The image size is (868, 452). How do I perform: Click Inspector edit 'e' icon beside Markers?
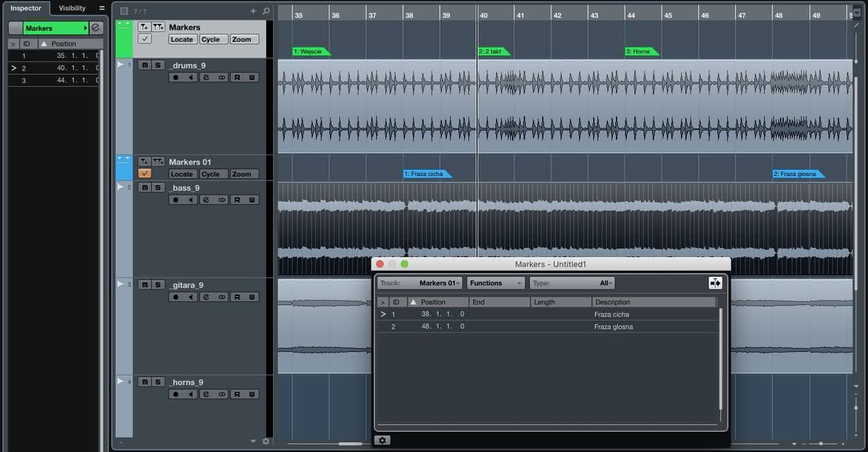click(96, 27)
